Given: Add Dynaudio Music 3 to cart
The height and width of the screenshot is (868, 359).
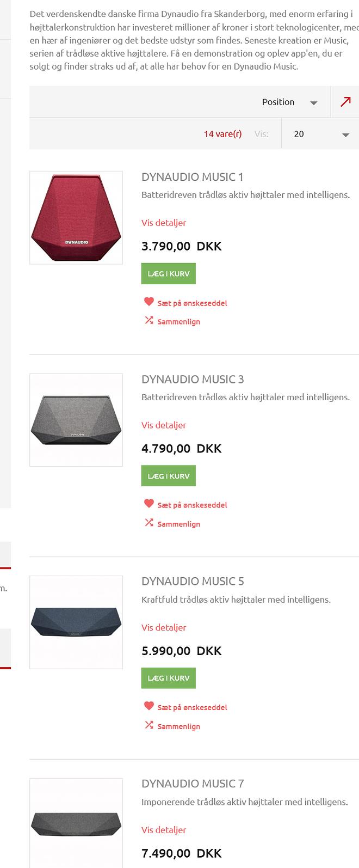Looking at the screenshot, I should tap(169, 476).
